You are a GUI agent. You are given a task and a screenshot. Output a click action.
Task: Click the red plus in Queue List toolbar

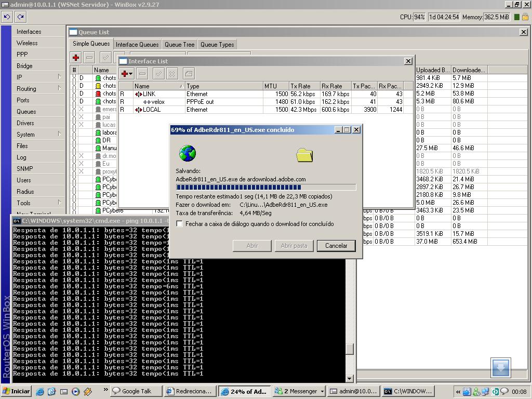76,58
